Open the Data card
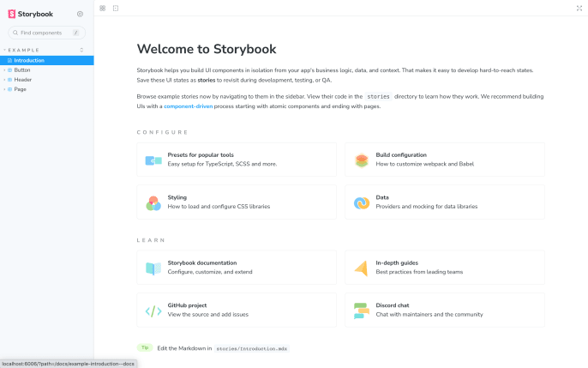This screenshot has height=368, width=588. [445, 202]
